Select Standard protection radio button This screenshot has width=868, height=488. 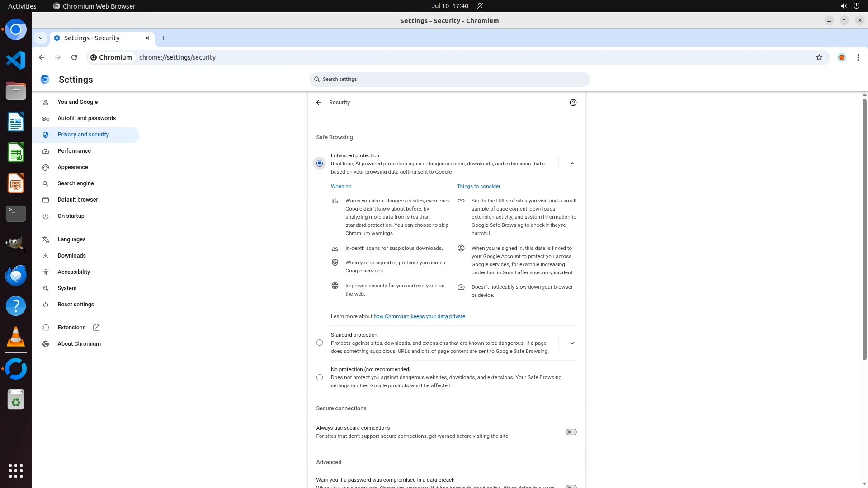pyautogui.click(x=320, y=343)
